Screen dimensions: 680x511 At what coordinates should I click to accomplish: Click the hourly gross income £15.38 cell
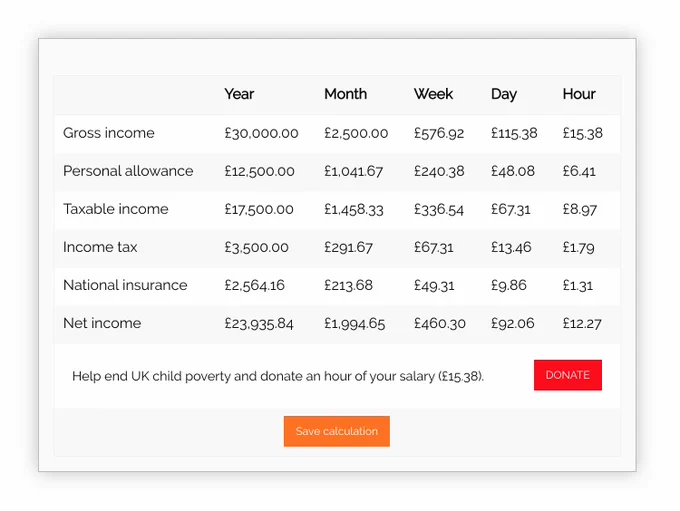[582, 133]
